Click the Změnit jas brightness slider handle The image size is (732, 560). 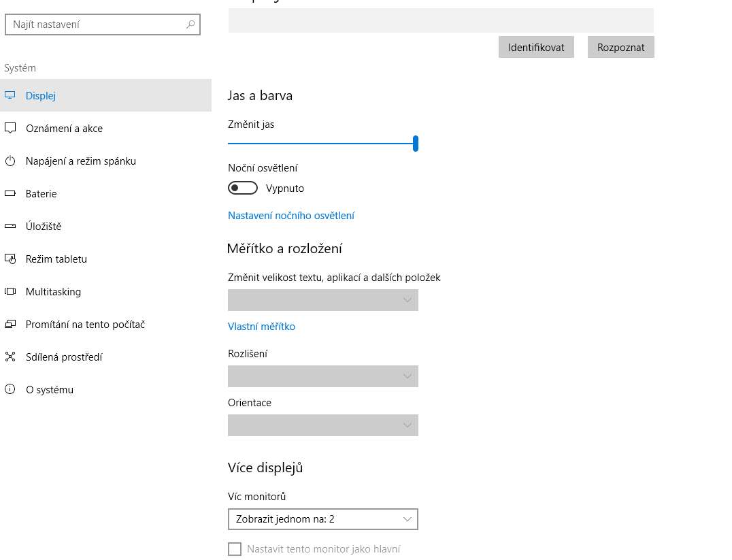pos(415,144)
